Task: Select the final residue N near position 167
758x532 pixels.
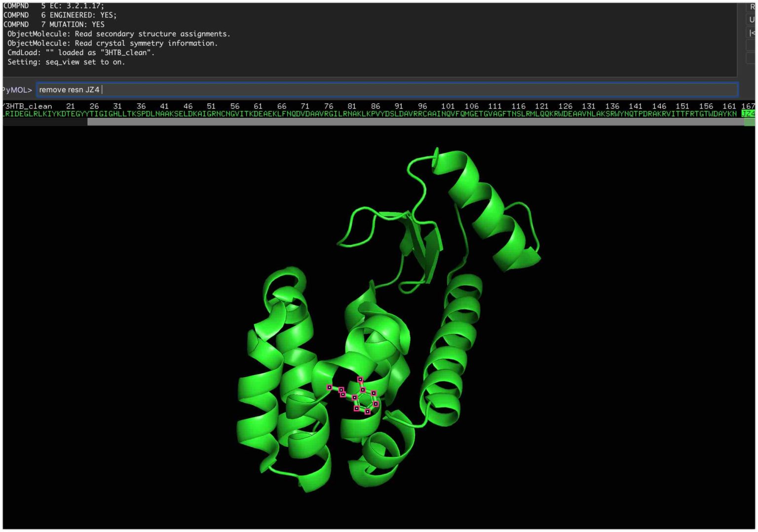Action: coord(735,113)
